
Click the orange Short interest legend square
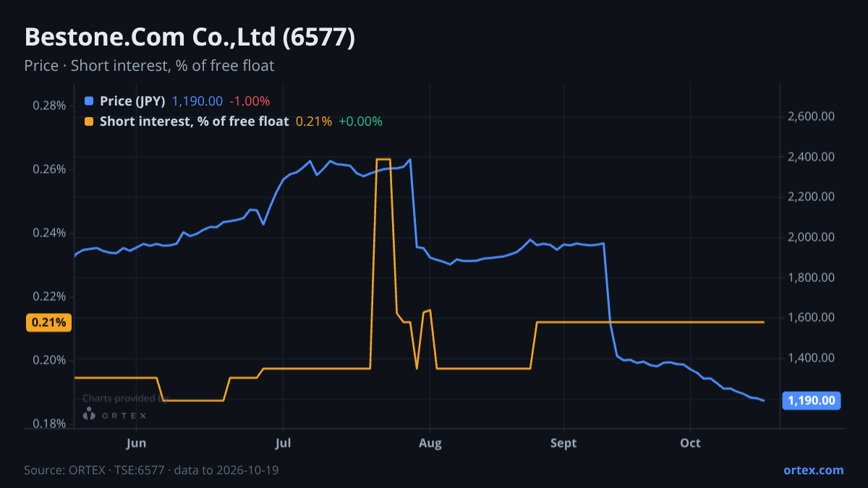[x=89, y=121]
